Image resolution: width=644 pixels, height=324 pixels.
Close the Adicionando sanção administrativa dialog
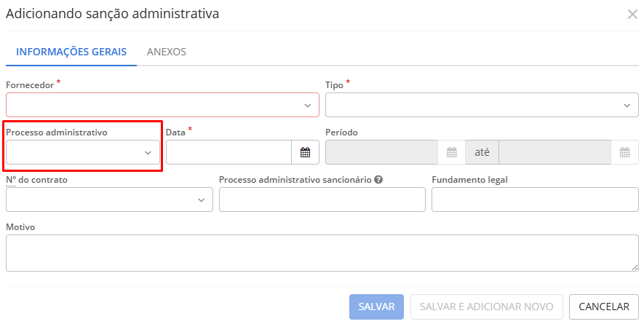(x=632, y=15)
